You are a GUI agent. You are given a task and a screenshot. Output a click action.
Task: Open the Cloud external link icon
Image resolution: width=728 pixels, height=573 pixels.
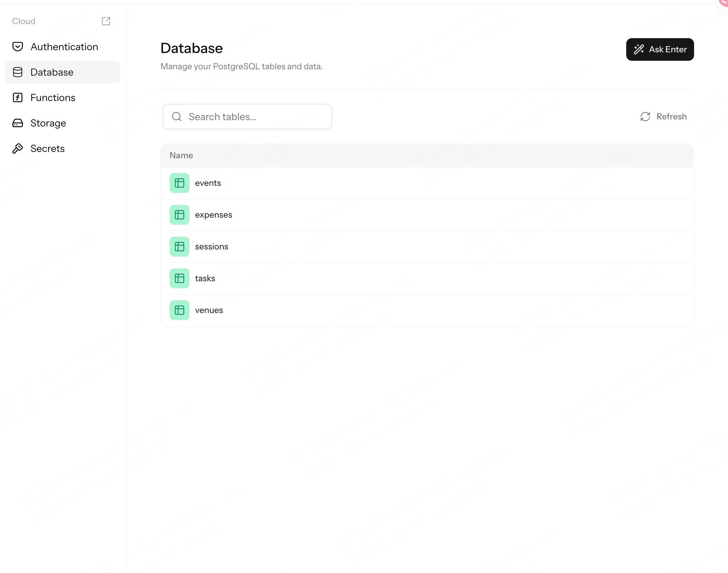pyautogui.click(x=106, y=21)
